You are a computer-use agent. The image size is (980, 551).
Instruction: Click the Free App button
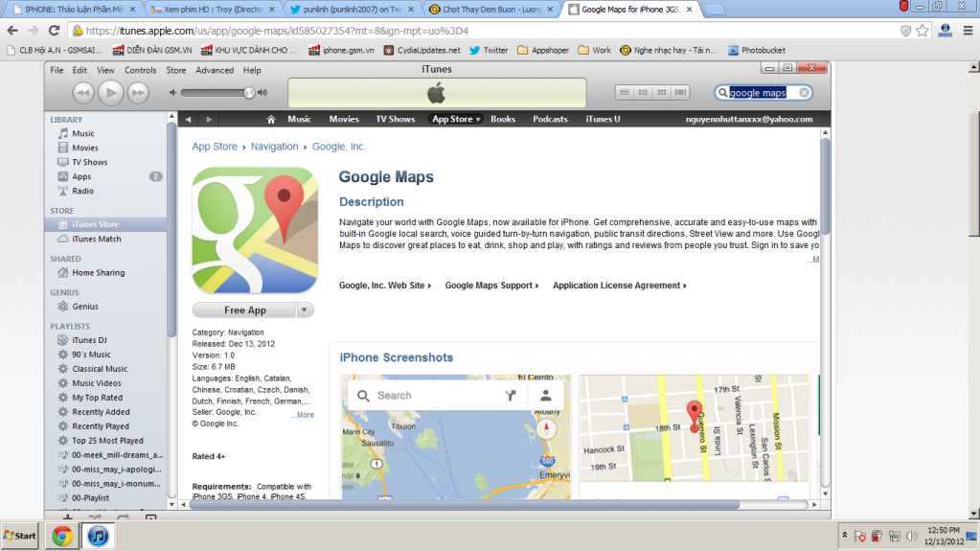coord(245,310)
